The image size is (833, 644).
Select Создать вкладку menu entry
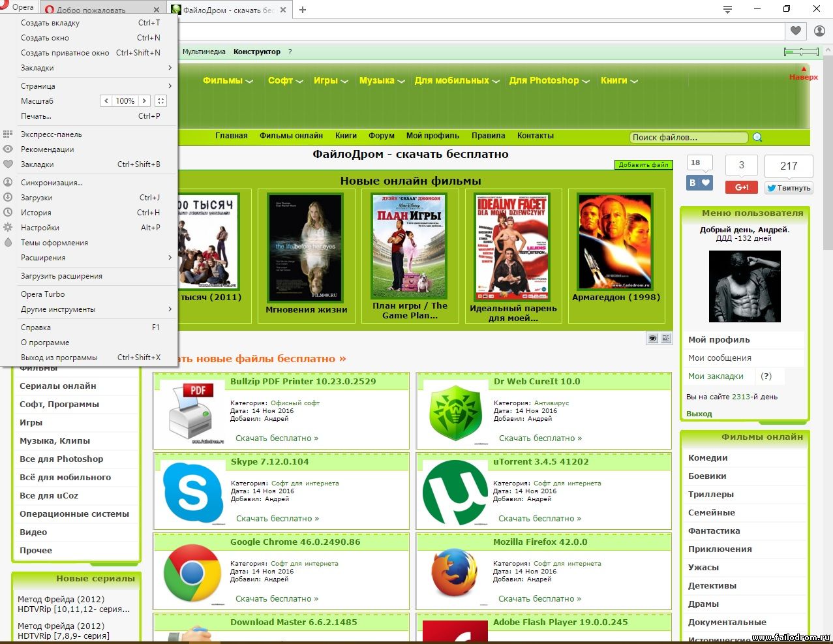(89, 23)
